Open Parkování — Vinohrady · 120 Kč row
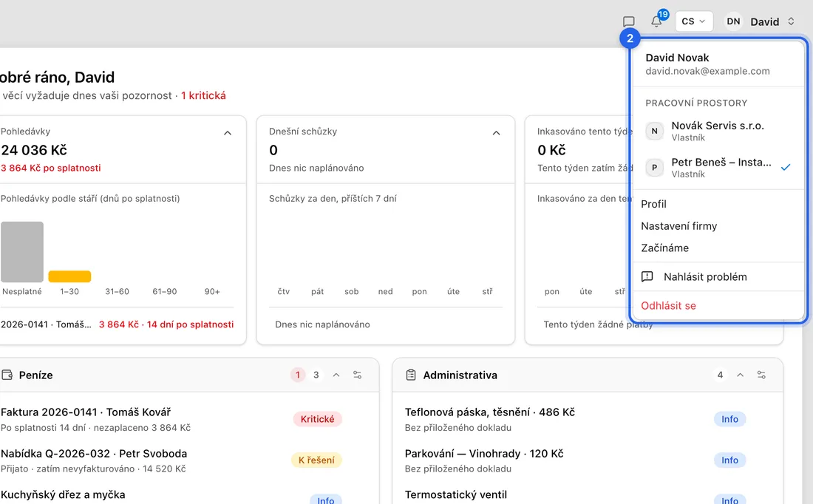This screenshot has height=504, width=813. pyautogui.click(x=575, y=460)
